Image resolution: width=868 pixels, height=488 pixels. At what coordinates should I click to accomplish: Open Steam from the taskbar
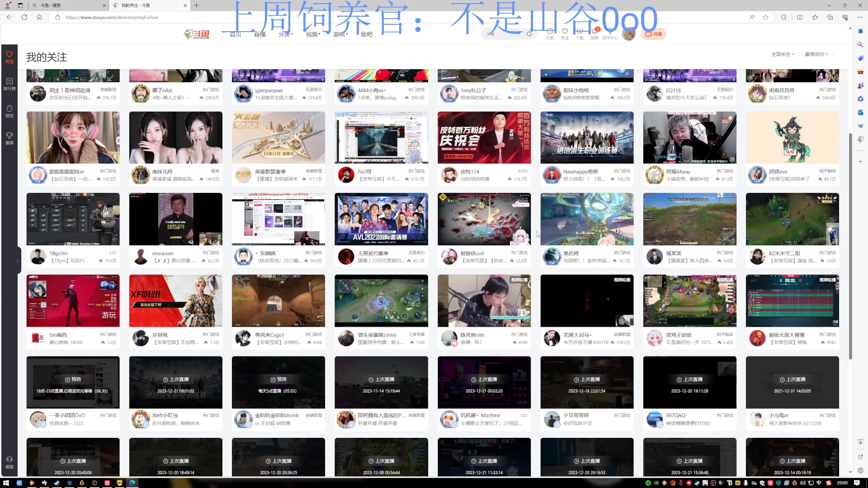[x=57, y=483]
